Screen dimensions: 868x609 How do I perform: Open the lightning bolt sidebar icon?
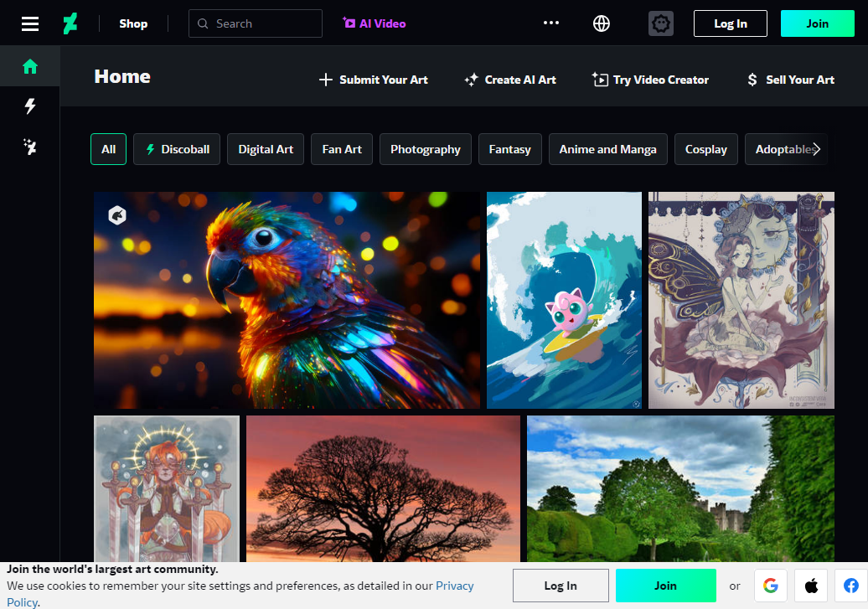coord(30,106)
